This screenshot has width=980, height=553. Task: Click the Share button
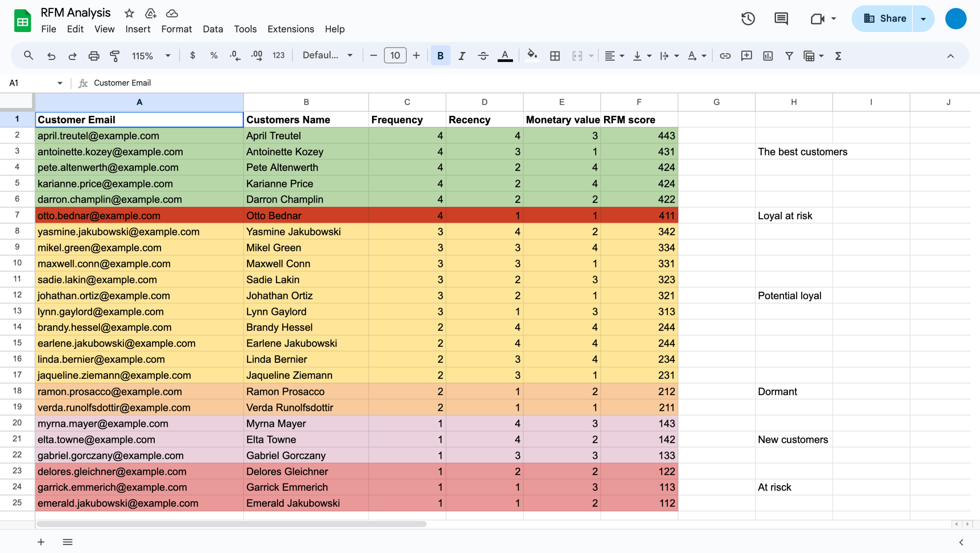(x=884, y=19)
